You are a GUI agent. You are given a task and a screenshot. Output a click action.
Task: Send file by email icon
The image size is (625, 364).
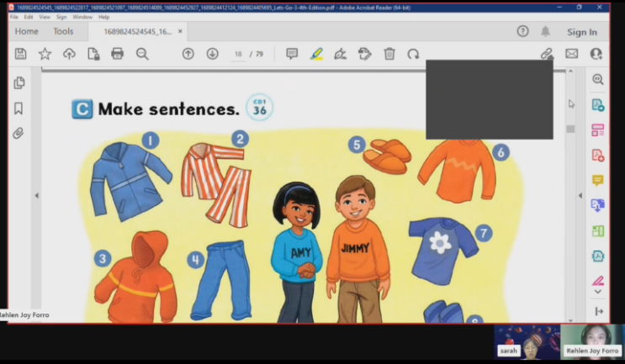(x=572, y=54)
